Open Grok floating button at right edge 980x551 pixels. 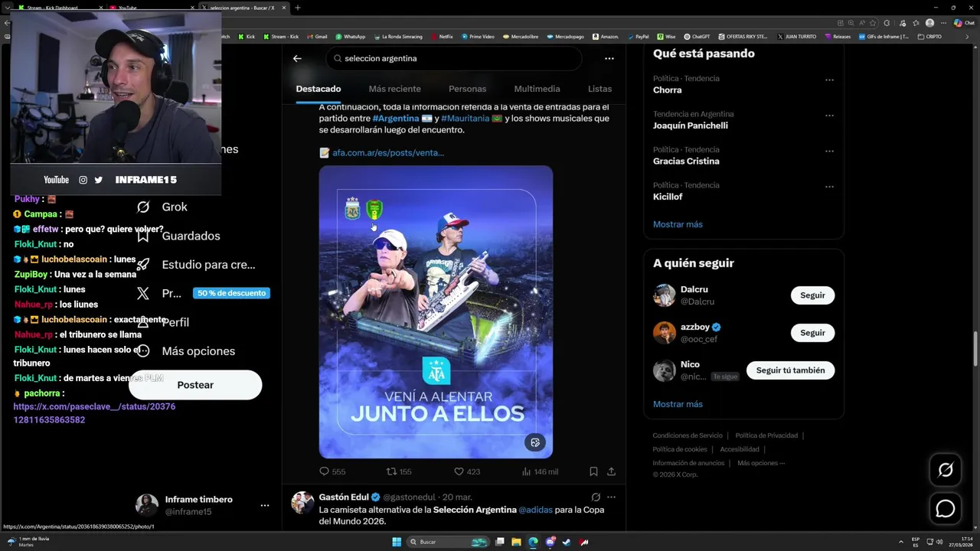946,470
